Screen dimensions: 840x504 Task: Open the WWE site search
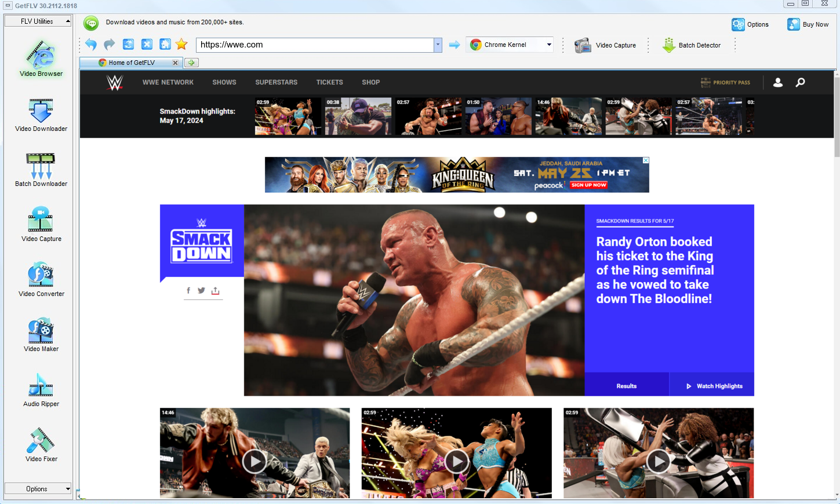pos(800,82)
